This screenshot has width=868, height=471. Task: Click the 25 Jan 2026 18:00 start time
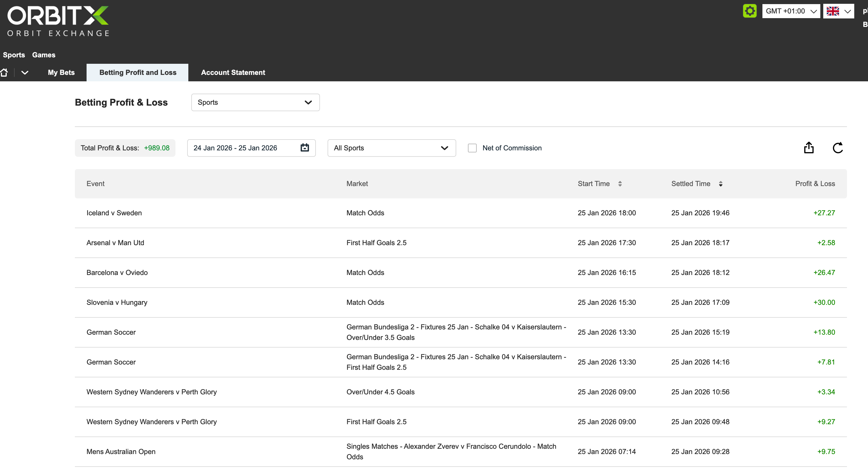point(607,213)
